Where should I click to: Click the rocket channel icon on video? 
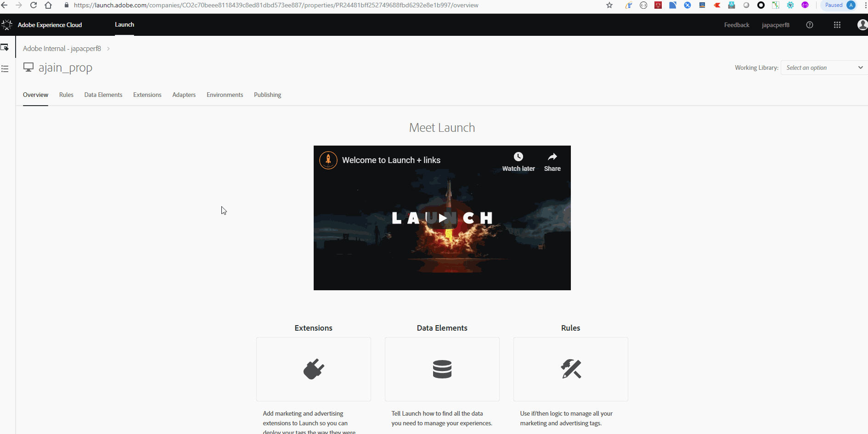[328, 160]
